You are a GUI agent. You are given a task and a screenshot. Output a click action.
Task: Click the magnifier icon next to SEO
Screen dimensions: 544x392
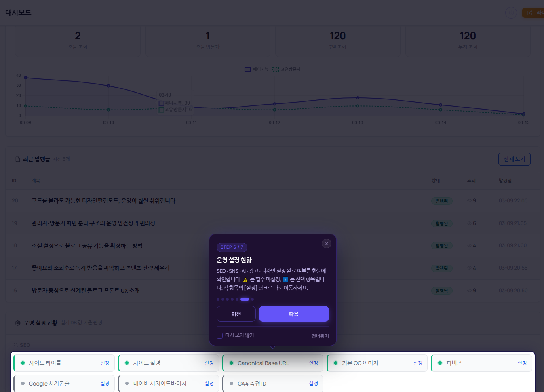click(16, 345)
